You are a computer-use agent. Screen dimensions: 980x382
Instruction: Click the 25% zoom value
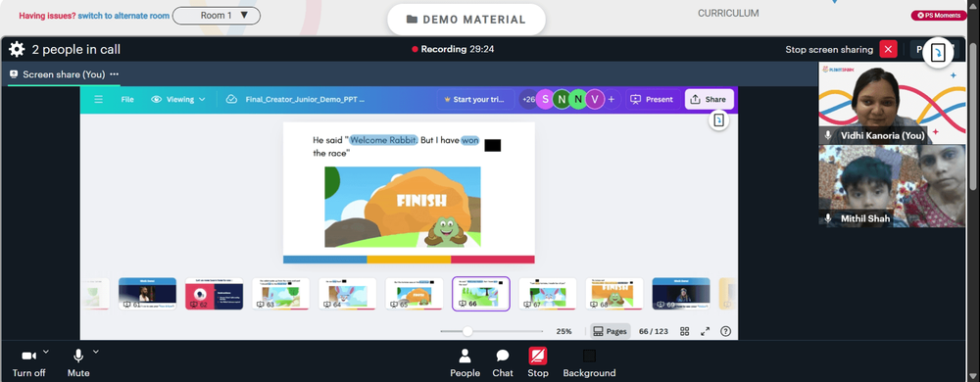tap(563, 331)
